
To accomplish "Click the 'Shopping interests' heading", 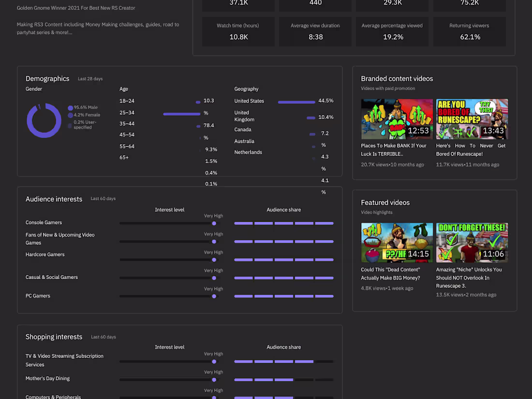I will pos(54,337).
